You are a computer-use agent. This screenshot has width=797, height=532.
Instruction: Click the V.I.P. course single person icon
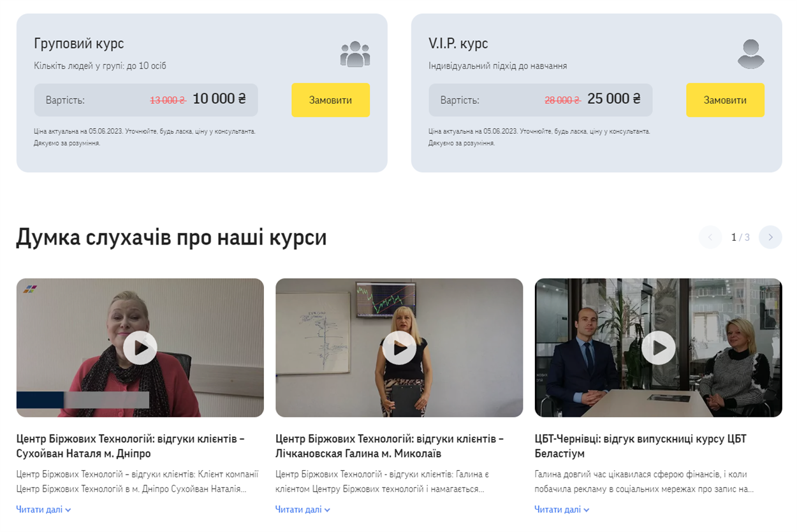click(x=750, y=54)
